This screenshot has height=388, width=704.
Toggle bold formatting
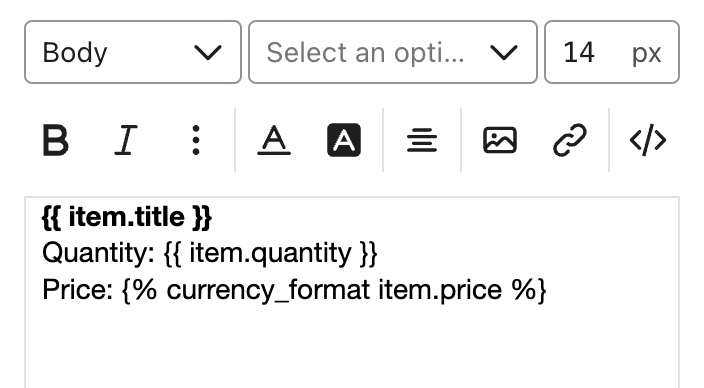pos(55,140)
